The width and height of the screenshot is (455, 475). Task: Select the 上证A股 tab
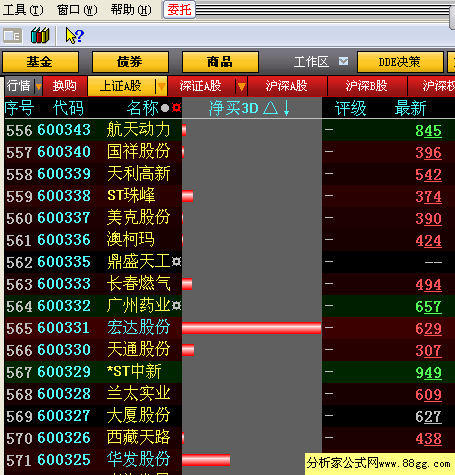[x=122, y=86]
